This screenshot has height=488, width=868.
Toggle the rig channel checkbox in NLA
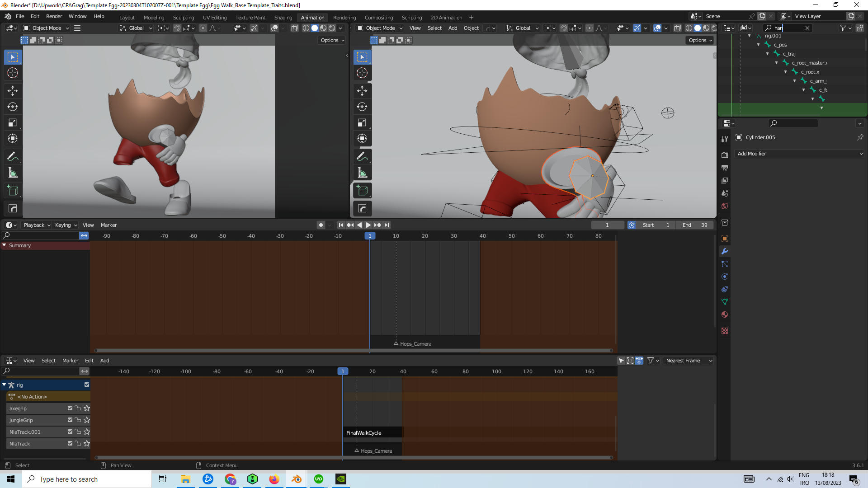(x=87, y=385)
